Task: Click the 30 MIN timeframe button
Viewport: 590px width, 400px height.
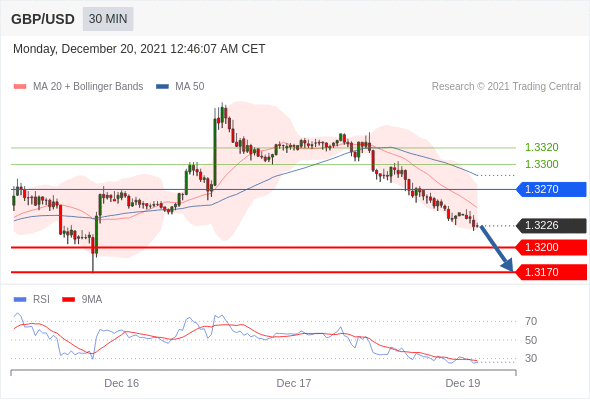Action: [x=108, y=19]
